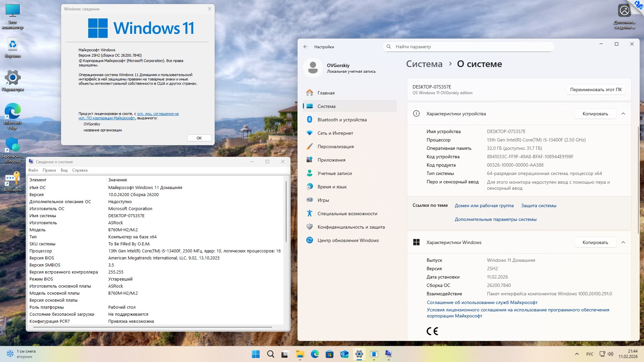This screenshot has height=362, width=644.
Task: Open Специальные возможности accessibility section
Action: pyautogui.click(x=347, y=214)
